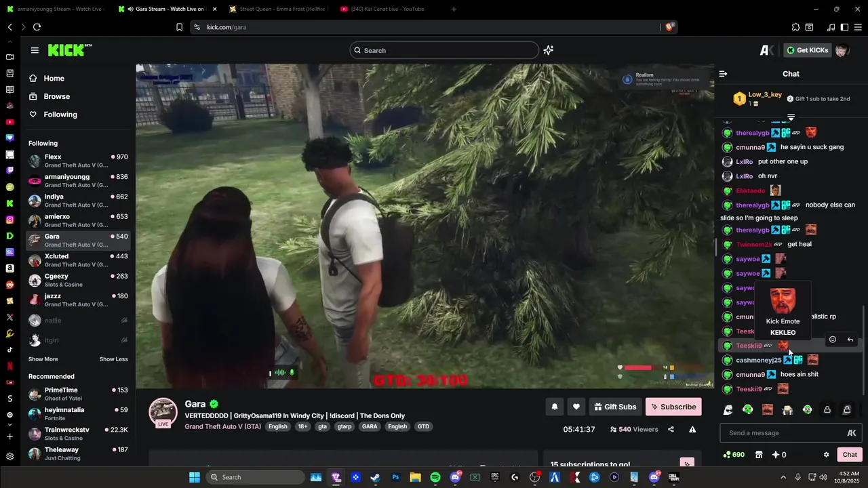This screenshot has height=488, width=868.
Task: Click into Kick search field
Action: pyautogui.click(x=444, y=50)
